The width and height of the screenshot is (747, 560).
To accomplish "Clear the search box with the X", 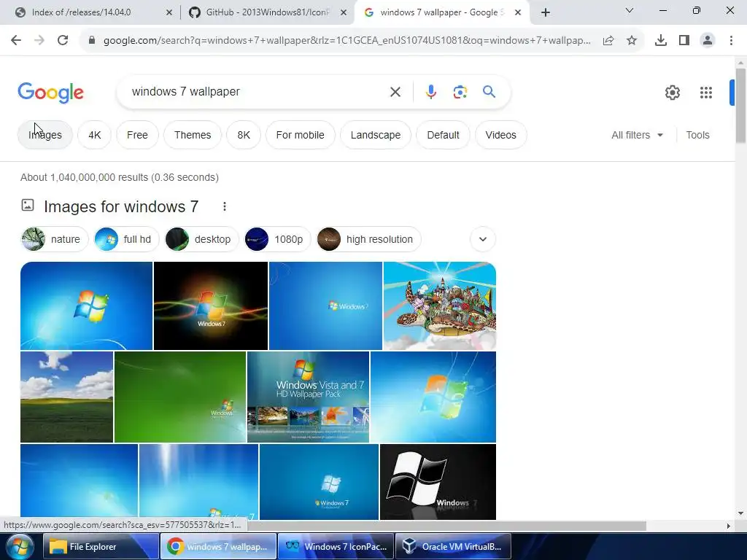I will (x=395, y=92).
